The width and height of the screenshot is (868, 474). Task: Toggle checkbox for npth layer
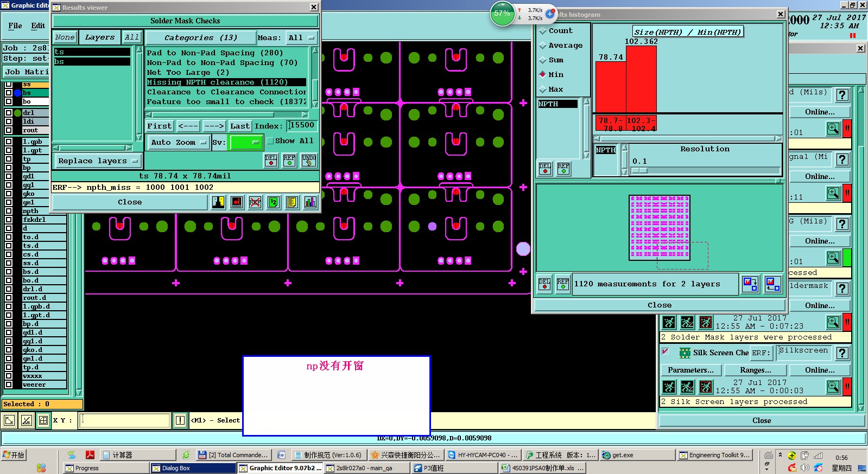pos(9,211)
